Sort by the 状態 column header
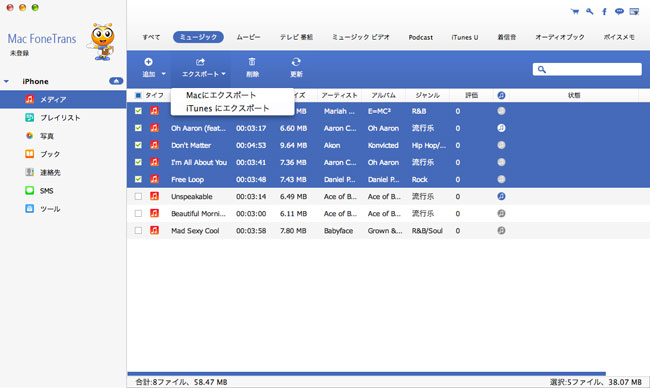Viewport: 650px width, 388px height. click(574, 95)
